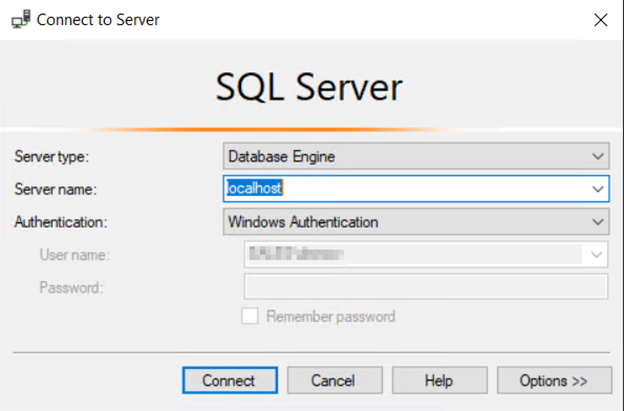Viewport: 624px width, 411px height.
Task: Expand the Authentication dropdown arrow
Action: point(598,221)
